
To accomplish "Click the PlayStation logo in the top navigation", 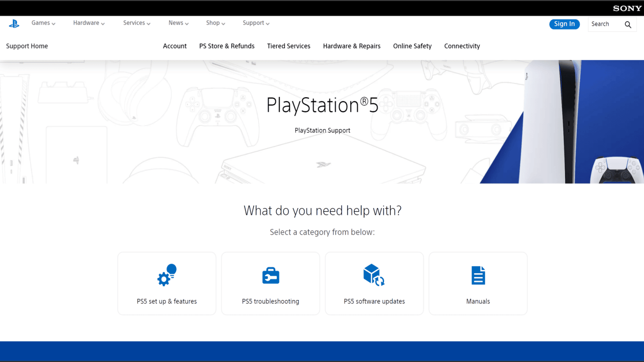I will (x=14, y=24).
